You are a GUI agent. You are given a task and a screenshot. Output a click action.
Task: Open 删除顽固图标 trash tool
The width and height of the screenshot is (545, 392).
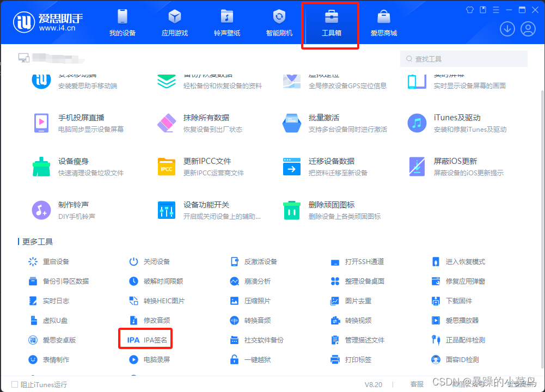tap(332, 210)
